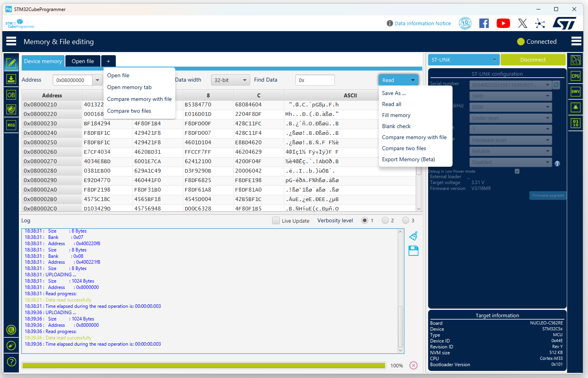This screenshot has height=378, width=588.
Task: Open the Serial number dropdown
Action: pos(510,85)
